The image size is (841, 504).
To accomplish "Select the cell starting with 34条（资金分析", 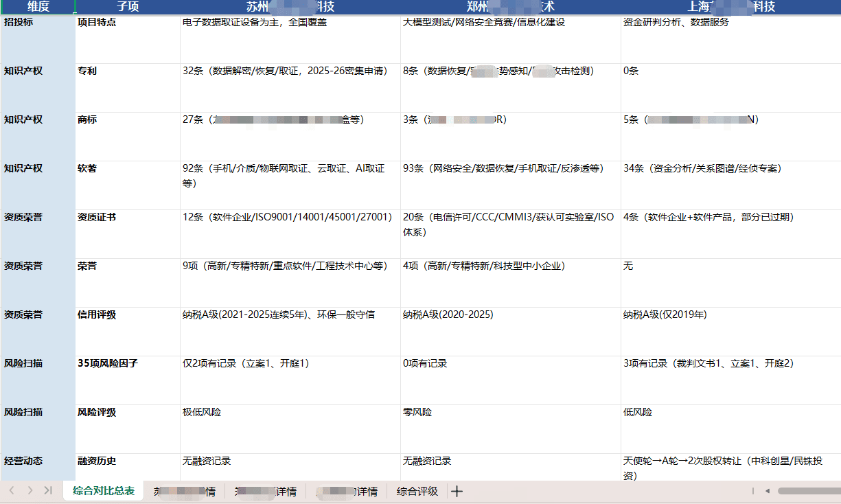I will tap(731, 185).
